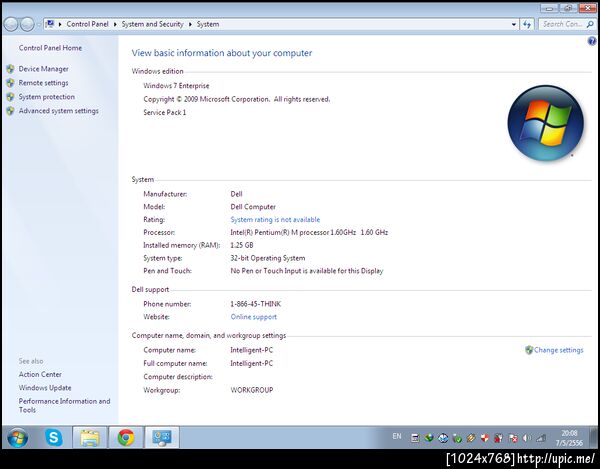Click phone number '1-866-45-THINK'
600x469 pixels.
pyautogui.click(x=256, y=304)
